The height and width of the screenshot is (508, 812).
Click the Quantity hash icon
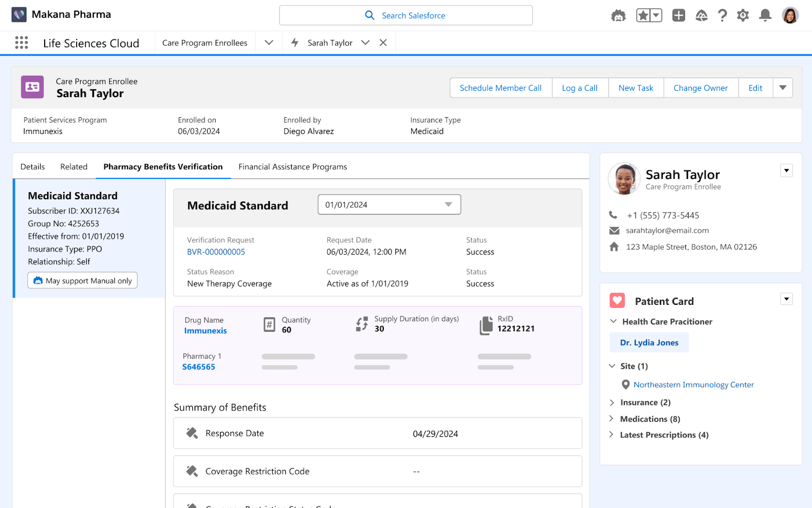pyautogui.click(x=269, y=324)
